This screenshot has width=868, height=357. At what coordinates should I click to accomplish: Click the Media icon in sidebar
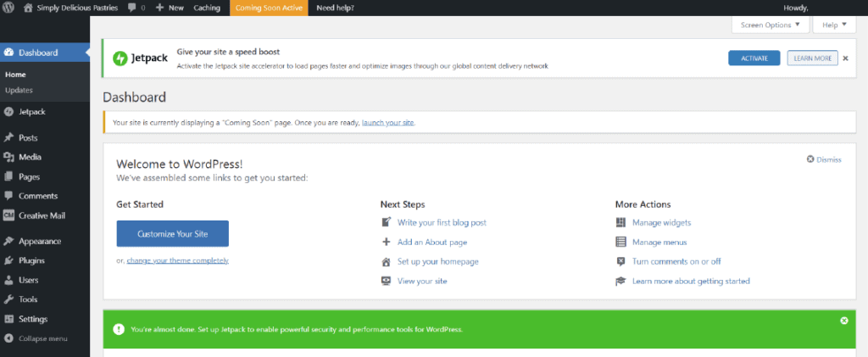tap(8, 157)
